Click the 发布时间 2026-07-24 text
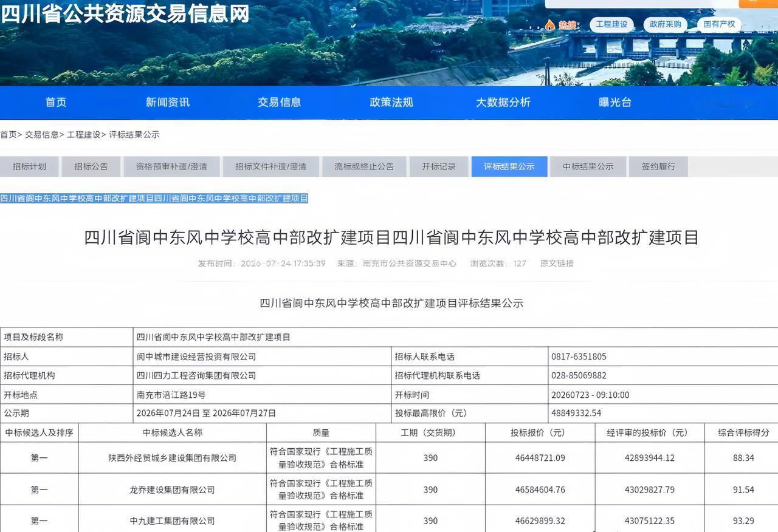Image resolution: width=778 pixels, height=532 pixels. (261, 264)
